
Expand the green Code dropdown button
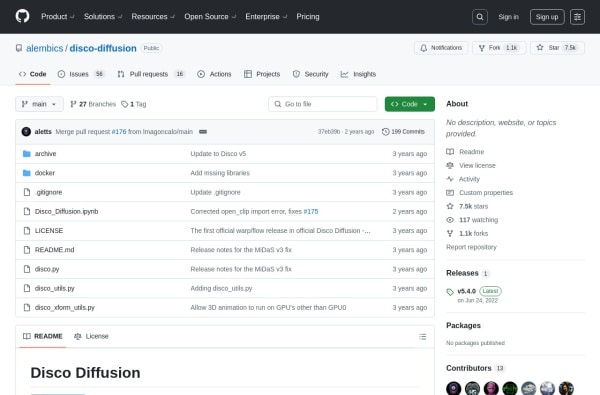pyautogui.click(x=409, y=104)
